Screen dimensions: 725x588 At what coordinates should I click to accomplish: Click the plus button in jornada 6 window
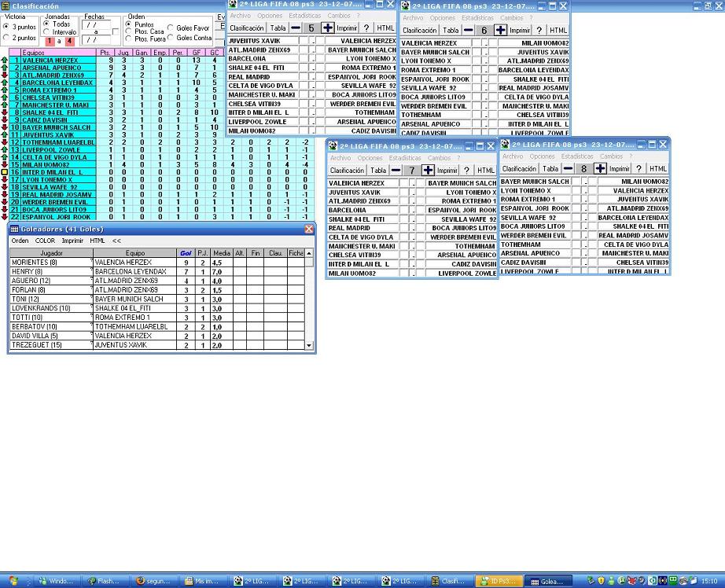[500, 30]
